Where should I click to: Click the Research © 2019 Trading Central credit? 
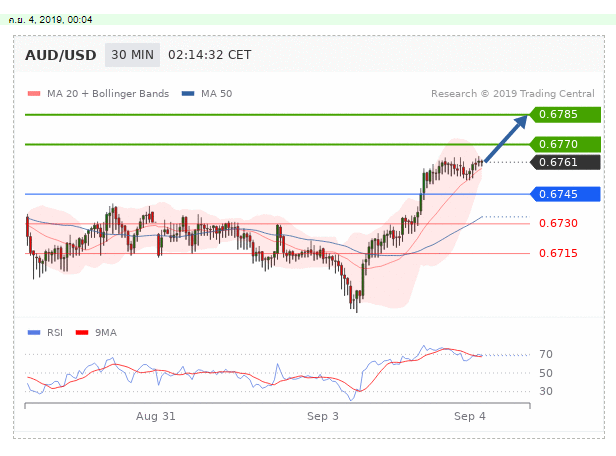[513, 94]
